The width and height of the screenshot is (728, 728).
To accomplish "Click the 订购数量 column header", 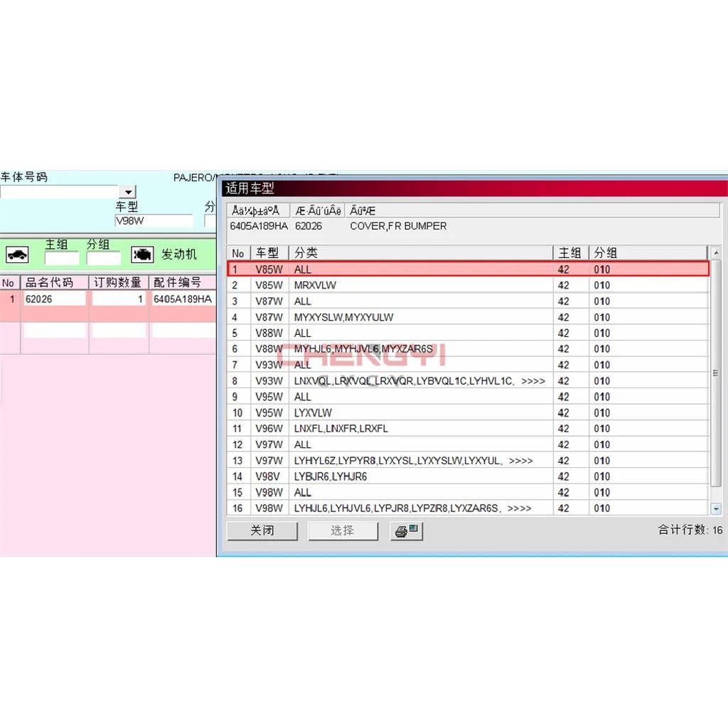I will (x=119, y=282).
